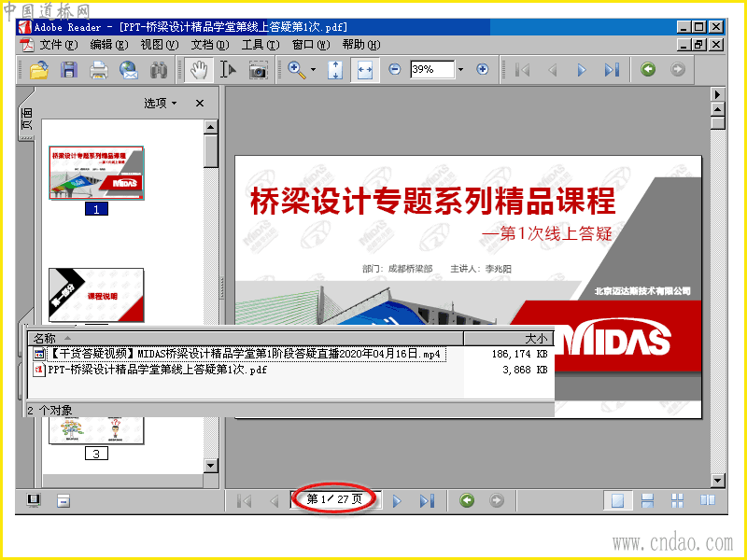Image resolution: width=747 pixels, height=560 pixels.
Task: Open the 视图(V) menu
Action: 160,45
